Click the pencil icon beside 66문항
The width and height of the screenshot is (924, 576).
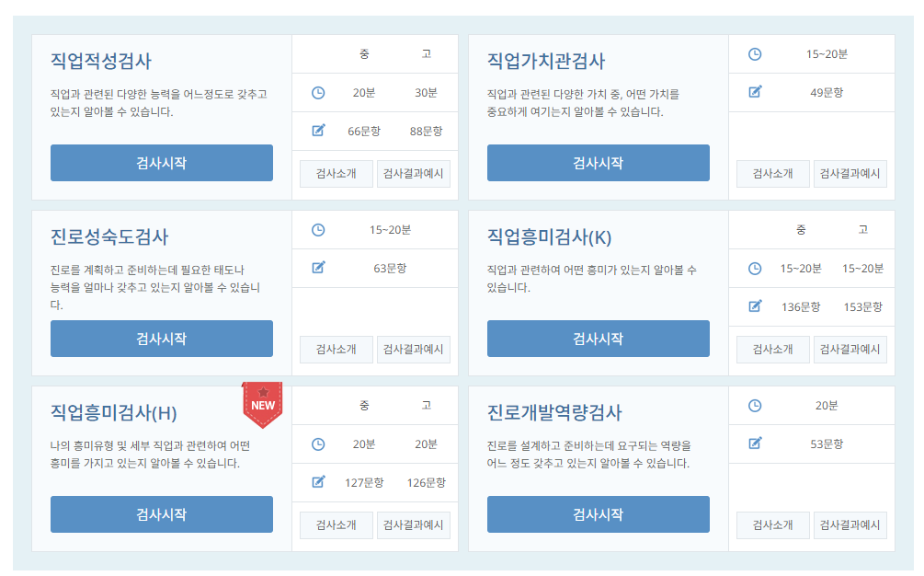click(x=317, y=130)
